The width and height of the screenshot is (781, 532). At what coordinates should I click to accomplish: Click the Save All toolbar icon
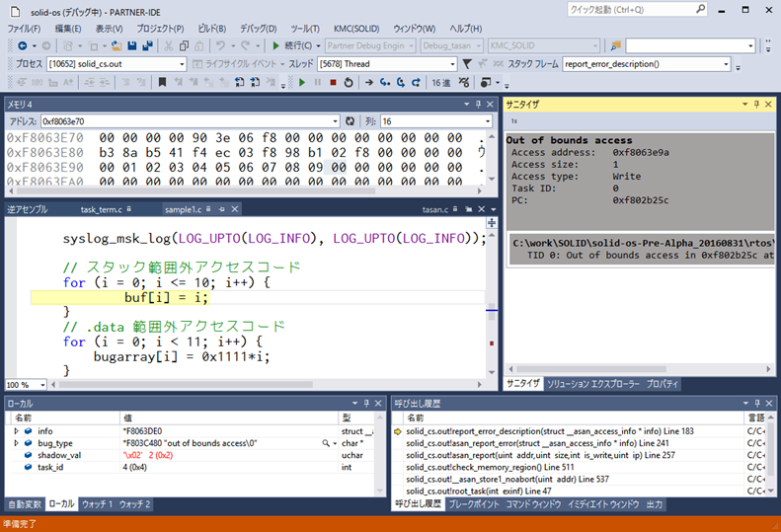click(147, 45)
